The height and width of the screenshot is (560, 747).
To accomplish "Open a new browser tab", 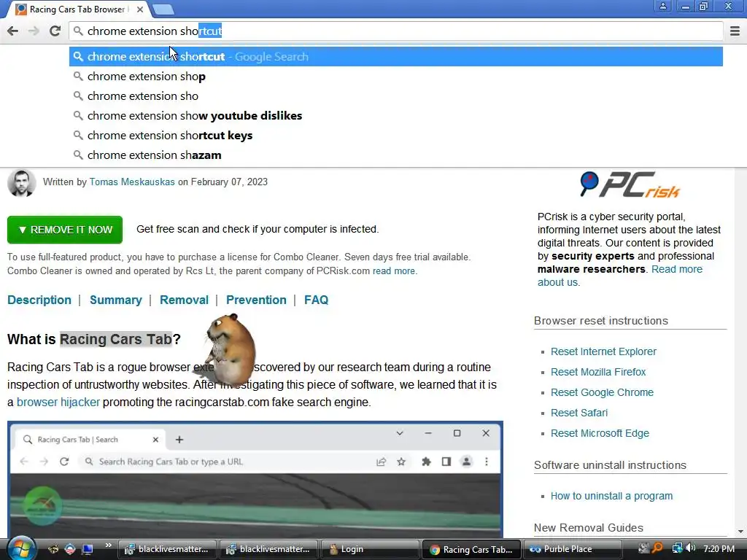I will point(164,9).
